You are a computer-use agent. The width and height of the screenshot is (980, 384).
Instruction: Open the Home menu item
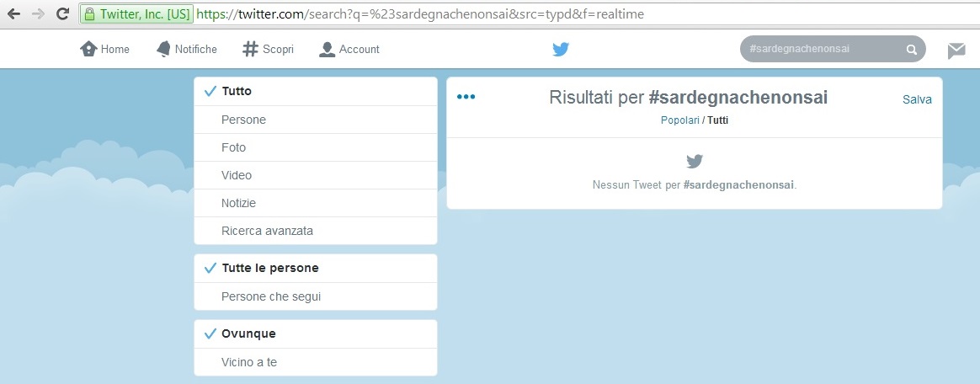[105, 49]
